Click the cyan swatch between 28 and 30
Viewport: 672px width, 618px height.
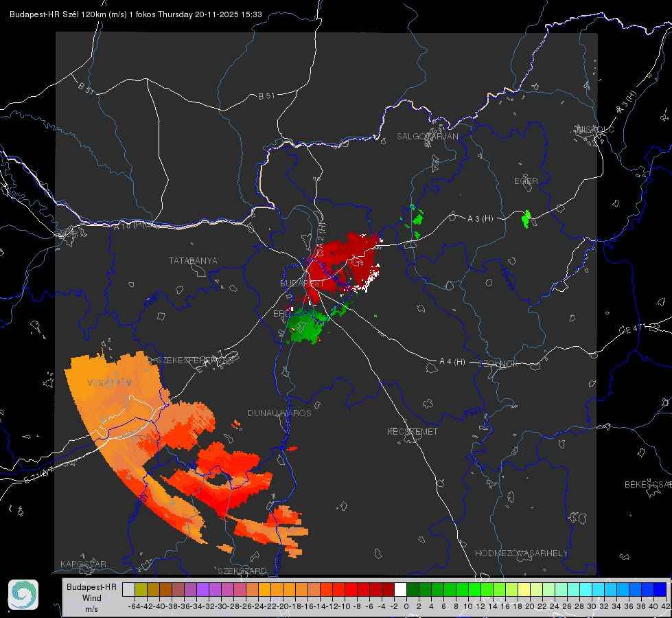click(586, 589)
